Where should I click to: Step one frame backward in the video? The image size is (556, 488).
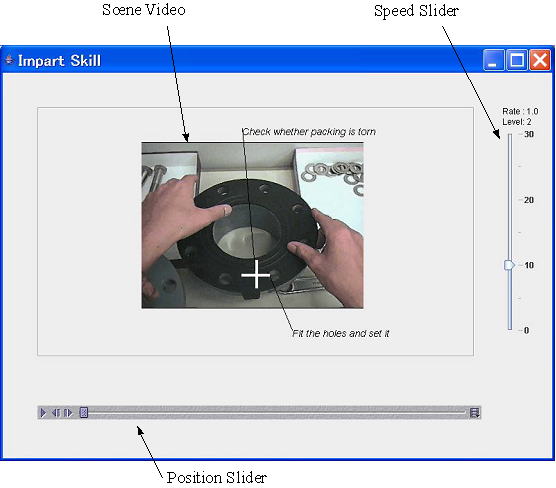coord(56,413)
